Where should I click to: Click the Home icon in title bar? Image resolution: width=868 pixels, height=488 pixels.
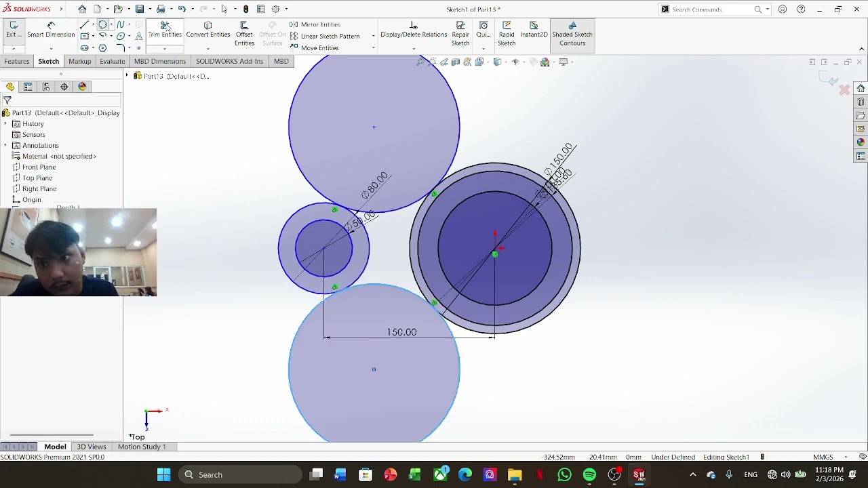(82, 9)
